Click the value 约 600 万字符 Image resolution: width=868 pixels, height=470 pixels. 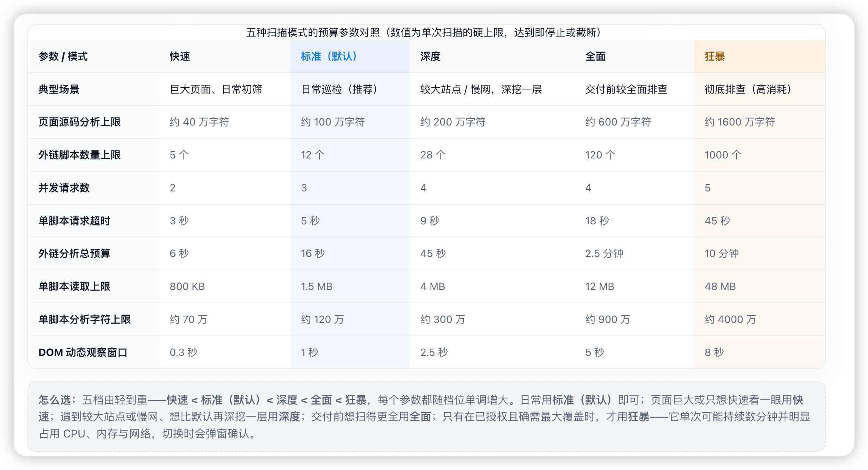click(x=618, y=122)
